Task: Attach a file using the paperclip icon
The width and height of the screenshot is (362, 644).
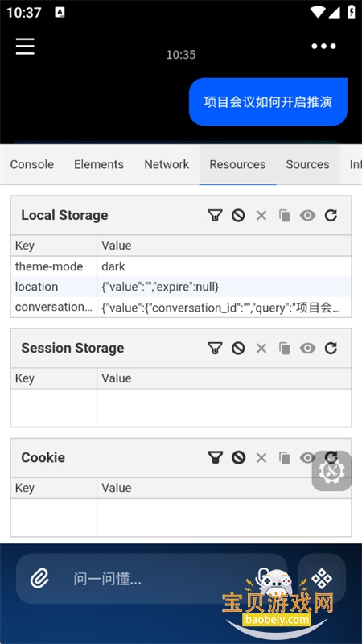Action: point(39,579)
